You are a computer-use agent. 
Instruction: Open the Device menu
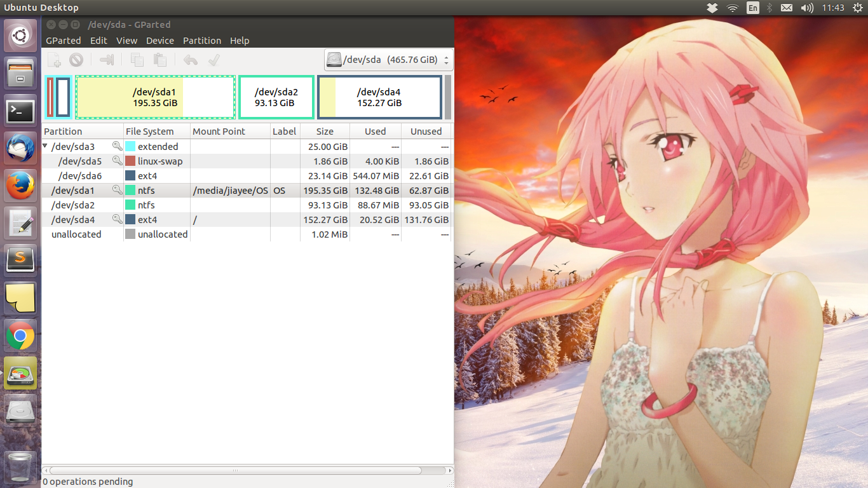(x=160, y=40)
